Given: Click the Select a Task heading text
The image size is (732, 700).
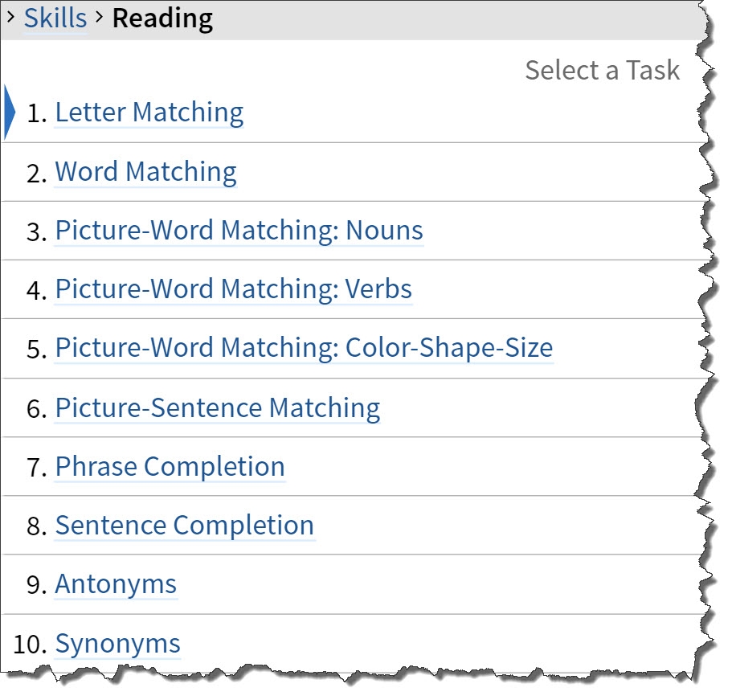Looking at the screenshot, I should [602, 70].
